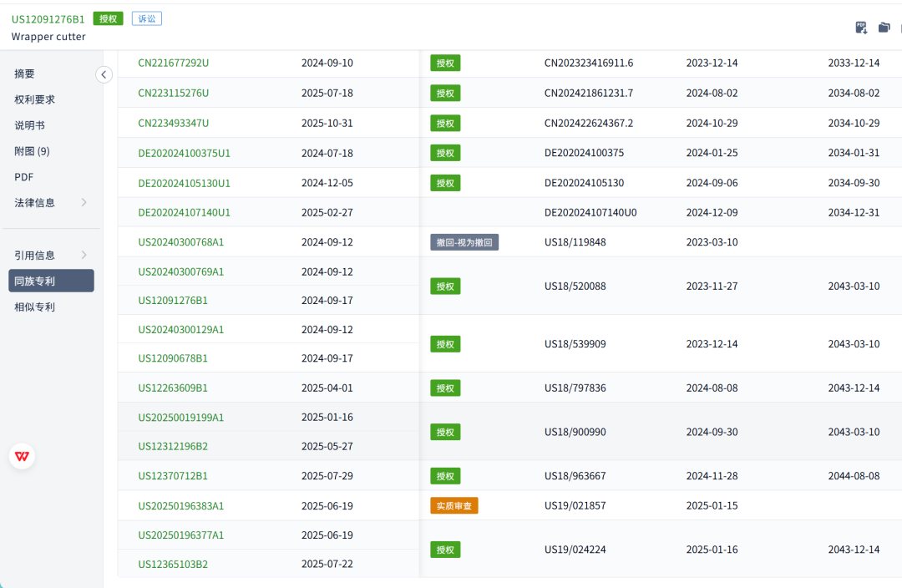Open patent US12091276B1 in the table
Image resolution: width=902 pixels, height=588 pixels.
click(173, 301)
